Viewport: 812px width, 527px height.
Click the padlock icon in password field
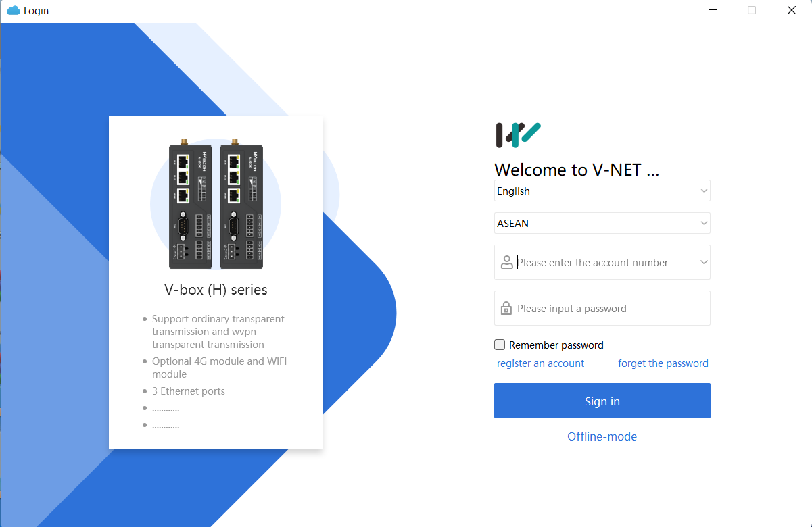(x=506, y=308)
